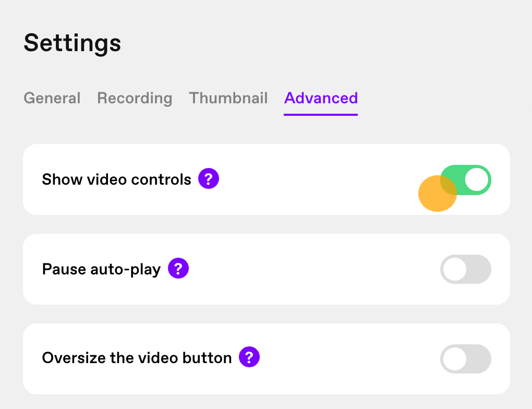Click the purple underline beneath Advanced

click(321, 115)
